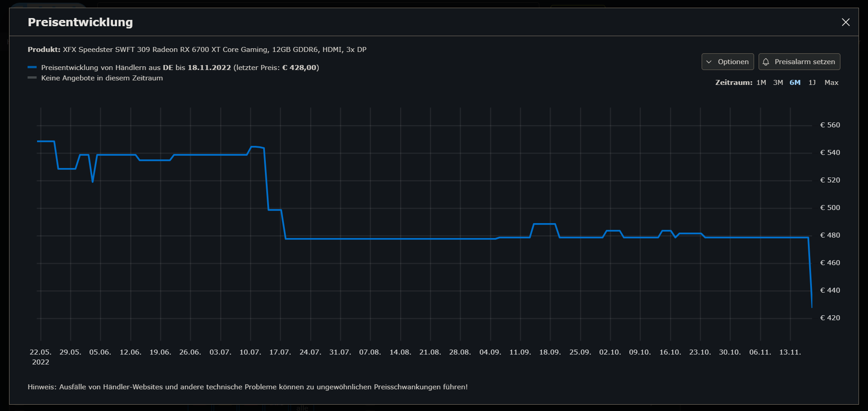This screenshot has height=411, width=868.
Task: Select the Max time range
Action: point(831,83)
